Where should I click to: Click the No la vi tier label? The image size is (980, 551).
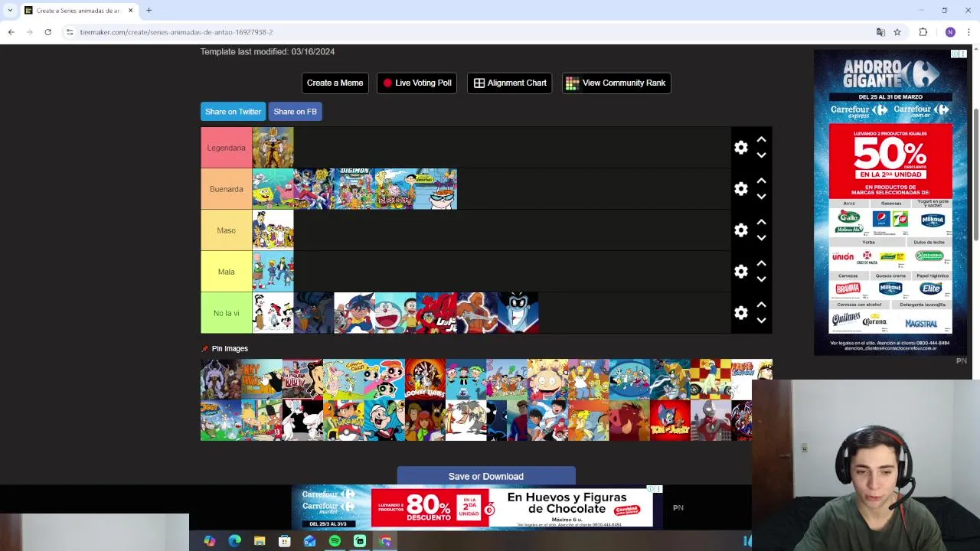(226, 313)
